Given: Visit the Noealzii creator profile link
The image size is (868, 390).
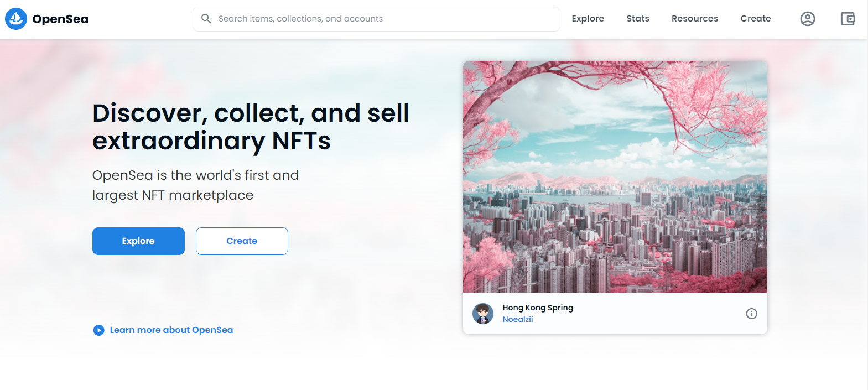Looking at the screenshot, I should click(518, 319).
